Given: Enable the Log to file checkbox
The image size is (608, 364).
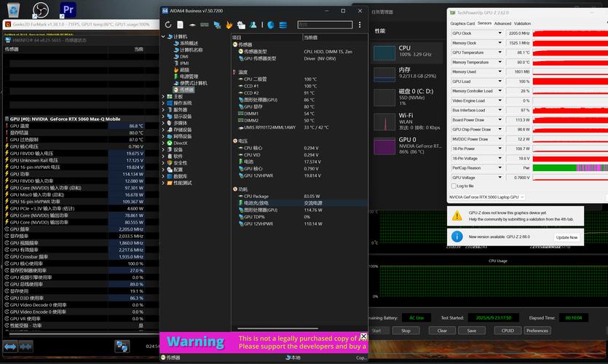Looking at the screenshot, I should 454,186.
